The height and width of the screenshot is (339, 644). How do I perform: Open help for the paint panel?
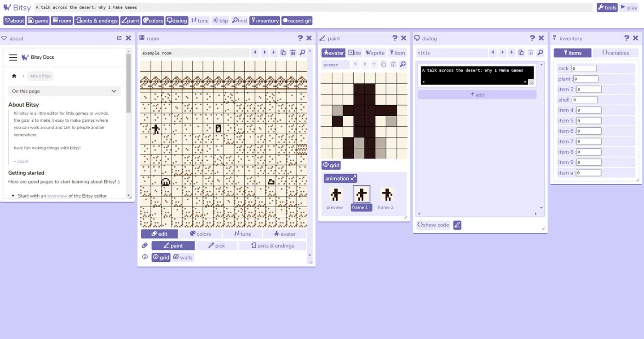click(395, 38)
